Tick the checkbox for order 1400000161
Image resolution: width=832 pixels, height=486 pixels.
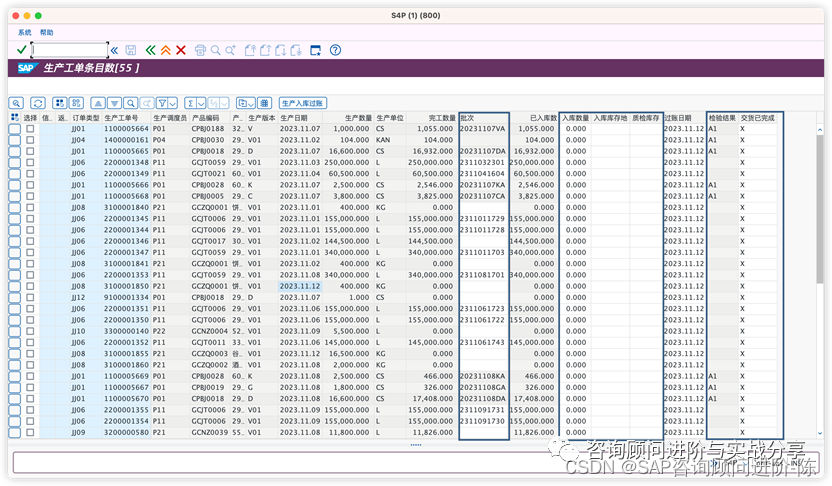(x=30, y=140)
